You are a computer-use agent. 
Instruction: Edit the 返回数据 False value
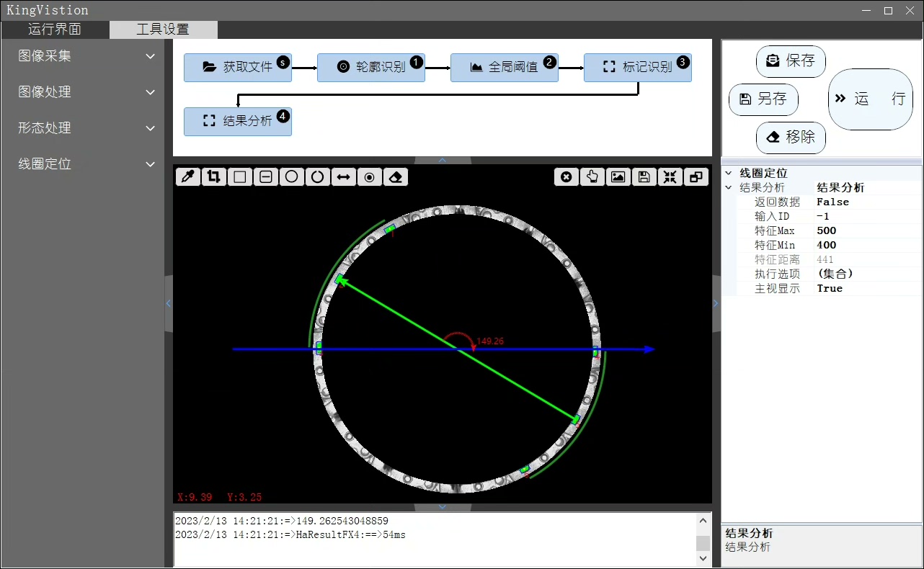868,202
